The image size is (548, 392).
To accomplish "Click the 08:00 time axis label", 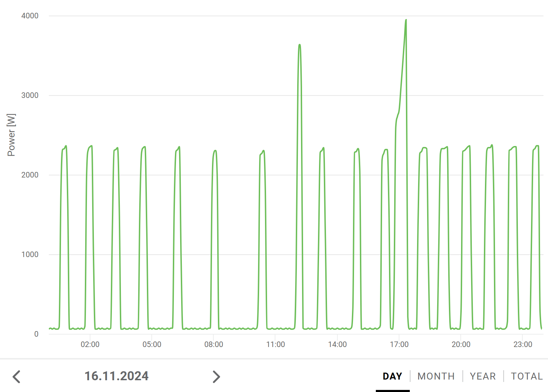I will pyautogui.click(x=214, y=344).
